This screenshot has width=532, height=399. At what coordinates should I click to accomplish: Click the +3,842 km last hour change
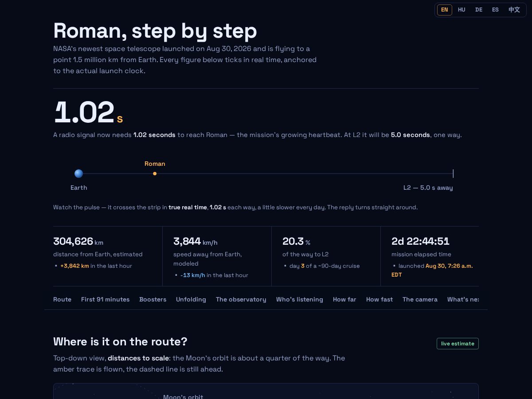[x=74, y=266]
